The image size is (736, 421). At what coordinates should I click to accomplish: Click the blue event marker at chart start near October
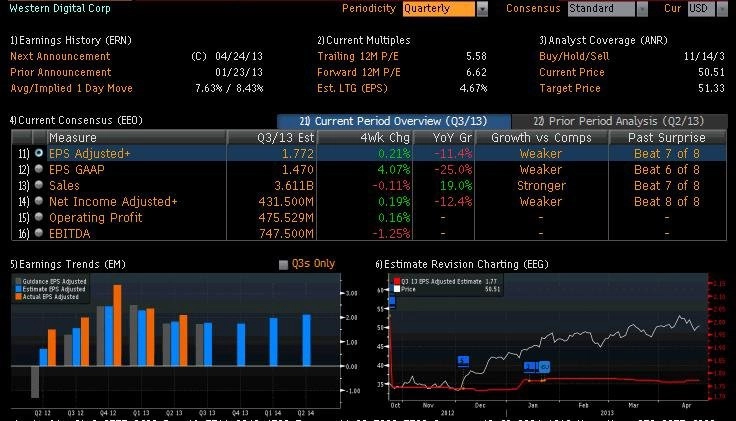click(392, 303)
